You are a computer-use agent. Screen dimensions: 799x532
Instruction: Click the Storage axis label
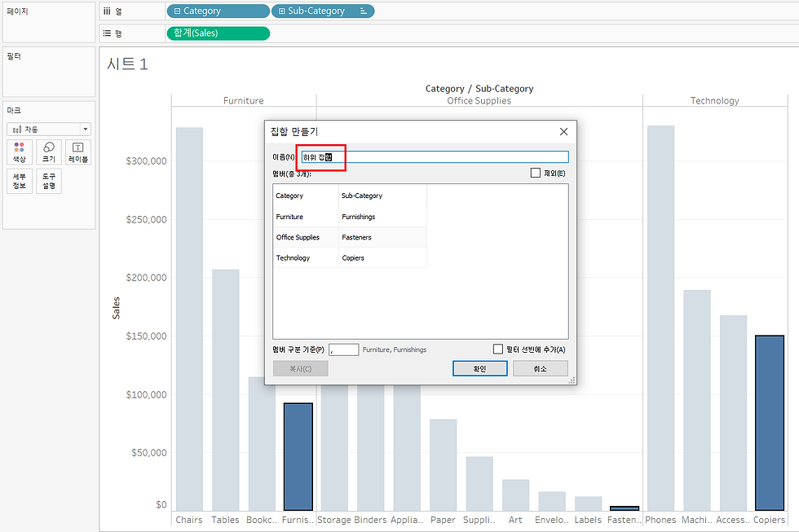[x=334, y=520]
